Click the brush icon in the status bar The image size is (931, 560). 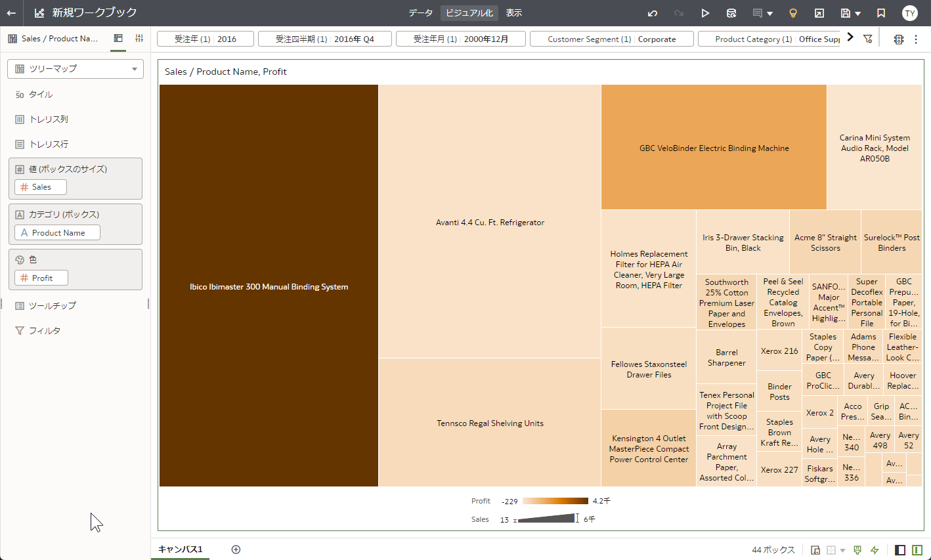pyautogui.click(x=857, y=549)
